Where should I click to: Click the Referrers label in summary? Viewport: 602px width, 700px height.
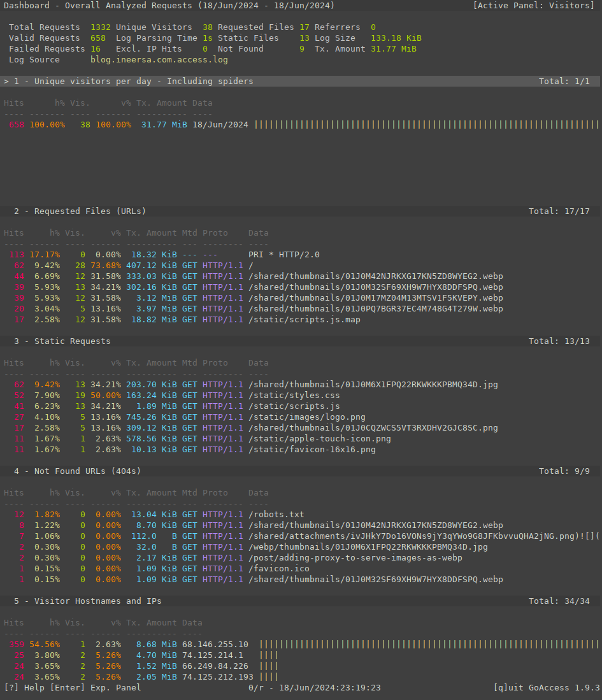coord(337,27)
